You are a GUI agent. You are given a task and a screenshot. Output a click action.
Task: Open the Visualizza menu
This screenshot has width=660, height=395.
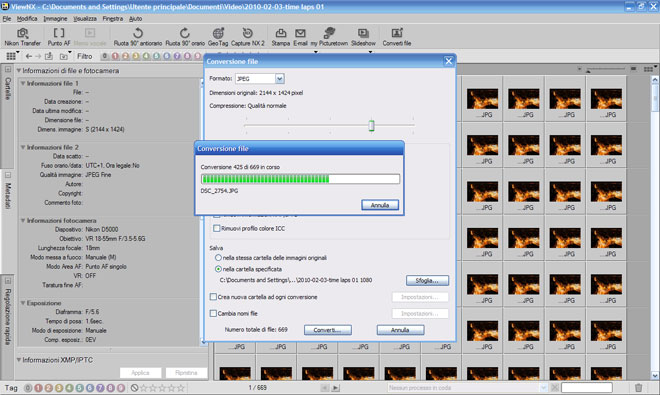[85, 19]
